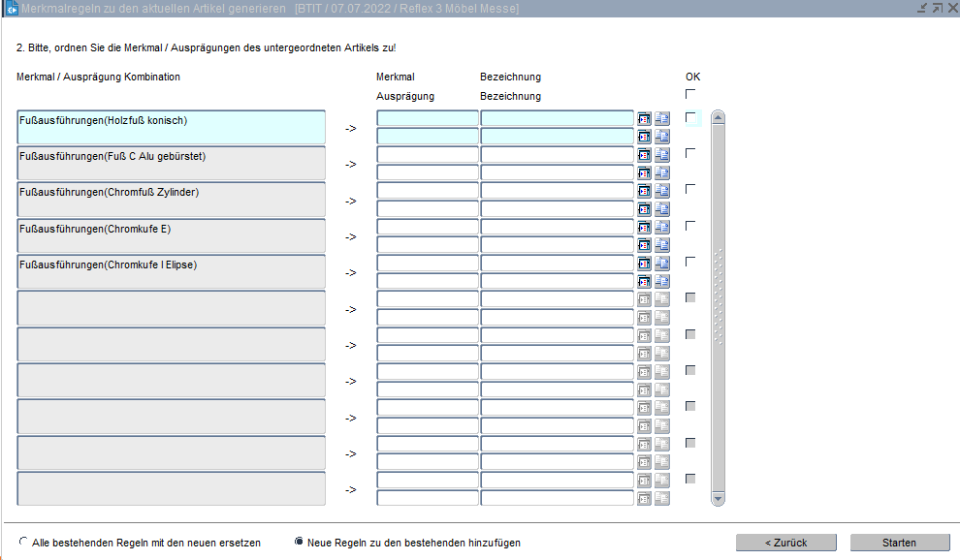
Task: Click the Merkmal input field for Chromkufe I Elipse
Action: [427, 263]
